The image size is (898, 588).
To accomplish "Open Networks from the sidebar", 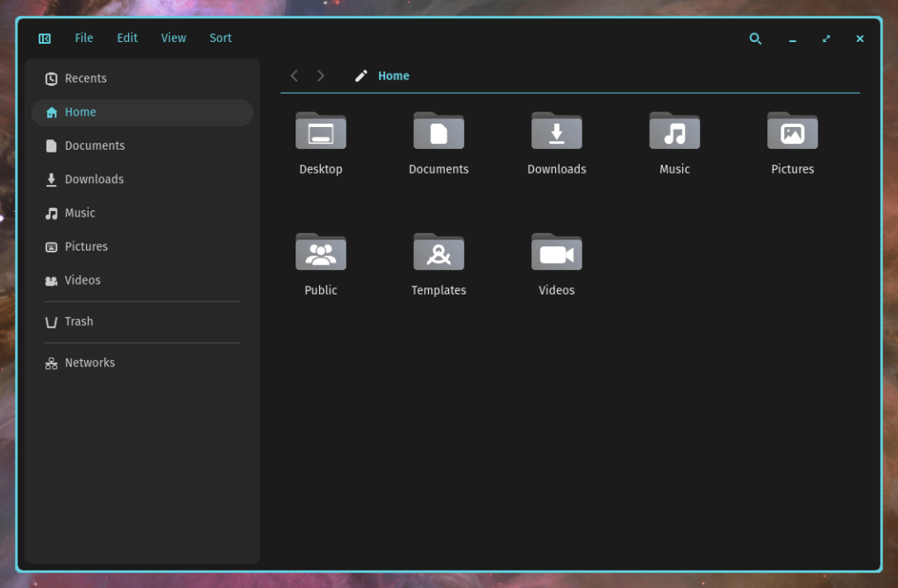I will click(x=90, y=362).
